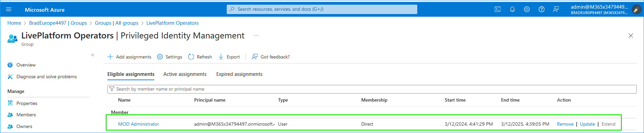The height and width of the screenshot is (133, 644).
Task: Click the header feedback icon
Action: point(556,9)
